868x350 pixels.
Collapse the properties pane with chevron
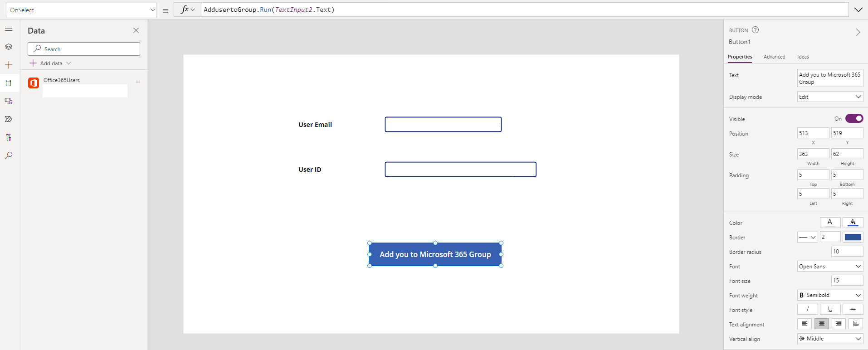pos(858,32)
